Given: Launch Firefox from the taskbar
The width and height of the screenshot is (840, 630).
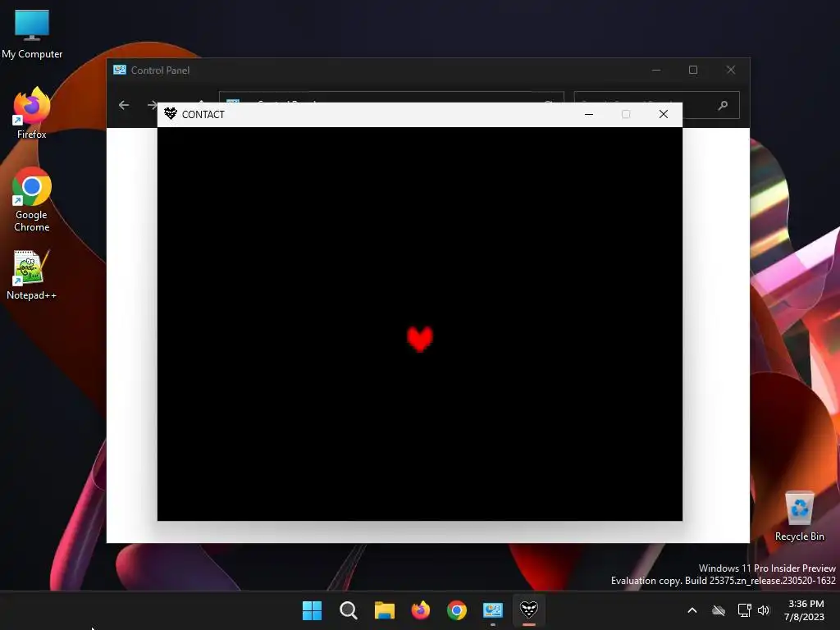Looking at the screenshot, I should click(x=421, y=610).
